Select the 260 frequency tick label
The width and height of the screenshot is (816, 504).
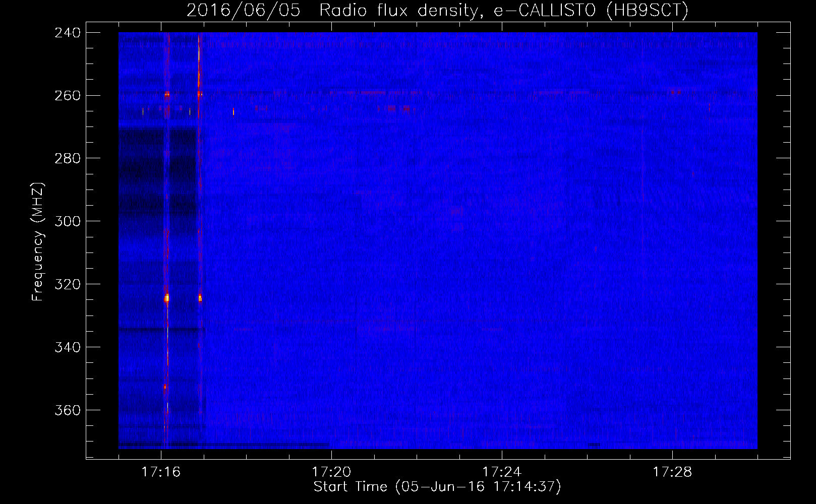(x=68, y=96)
